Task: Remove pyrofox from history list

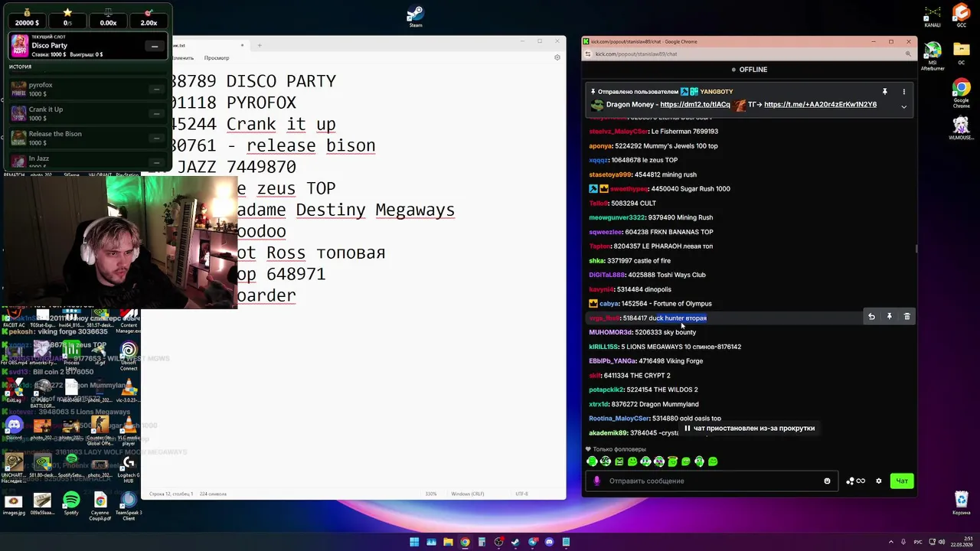Action: pos(156,90)
